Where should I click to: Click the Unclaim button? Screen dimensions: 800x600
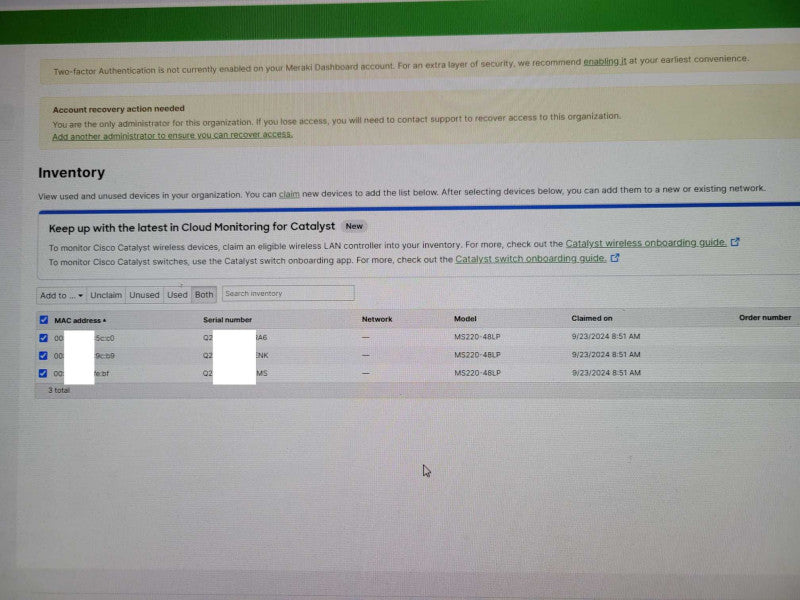pos(106,295)
